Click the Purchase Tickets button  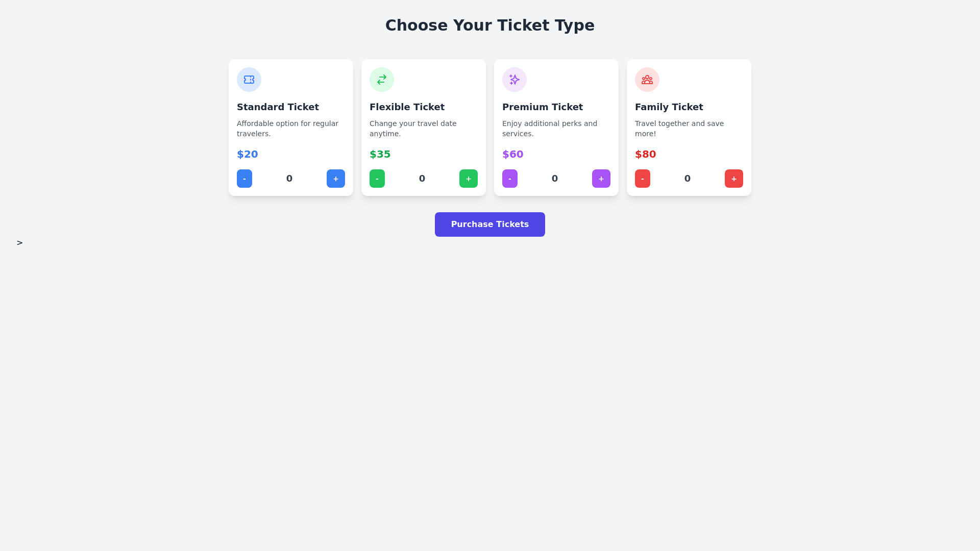pyautogui.click(x=490, y=224)
